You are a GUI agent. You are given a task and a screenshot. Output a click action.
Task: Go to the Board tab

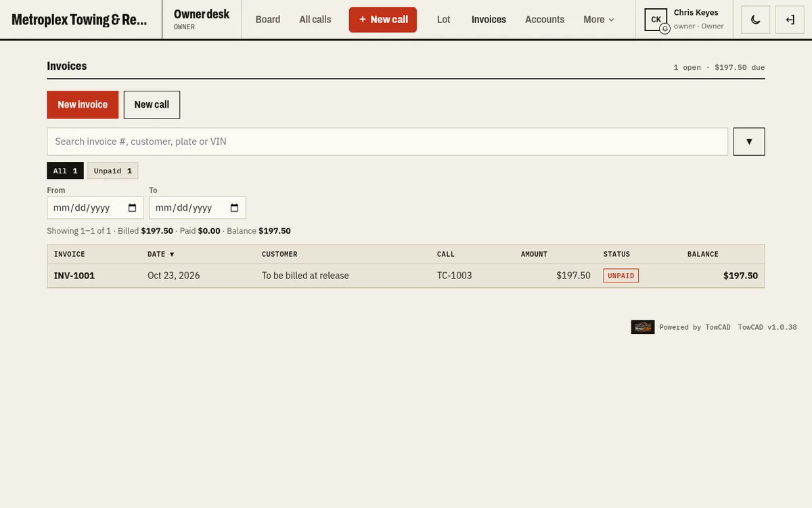click(268, 20)
